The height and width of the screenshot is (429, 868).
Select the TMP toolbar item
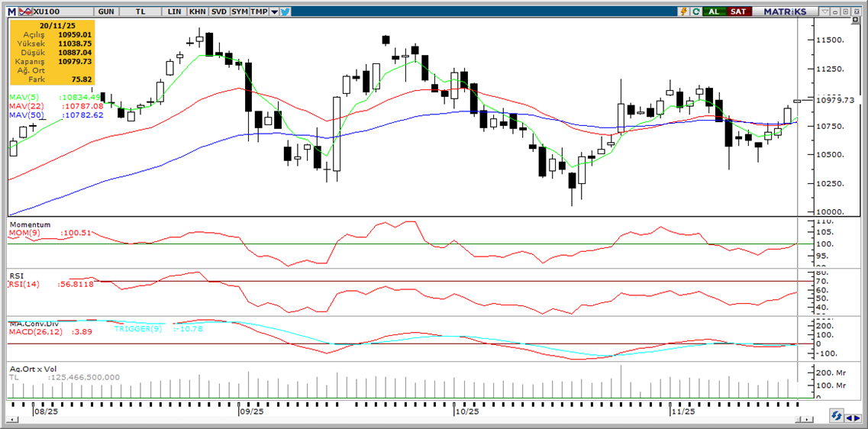[x=259, y=11]
